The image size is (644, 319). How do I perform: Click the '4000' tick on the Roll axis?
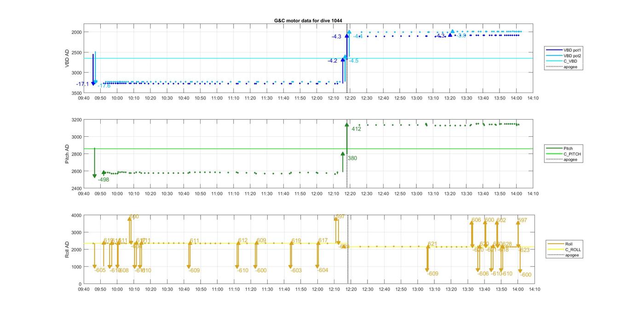(x=75, y=215)
